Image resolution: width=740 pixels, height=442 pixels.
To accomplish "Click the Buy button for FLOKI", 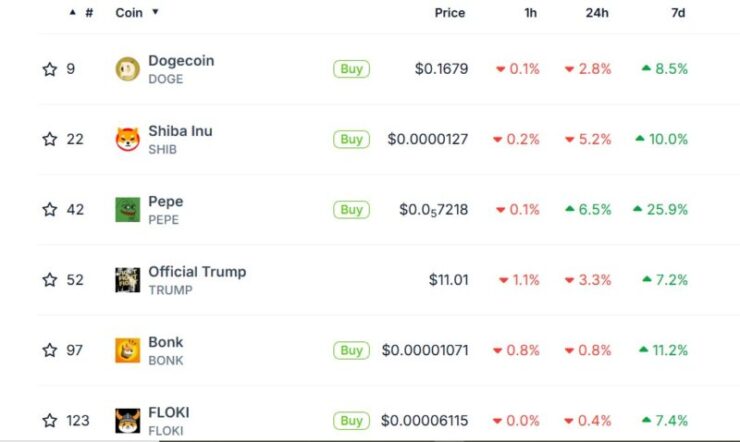I will [x=351, y=420].
